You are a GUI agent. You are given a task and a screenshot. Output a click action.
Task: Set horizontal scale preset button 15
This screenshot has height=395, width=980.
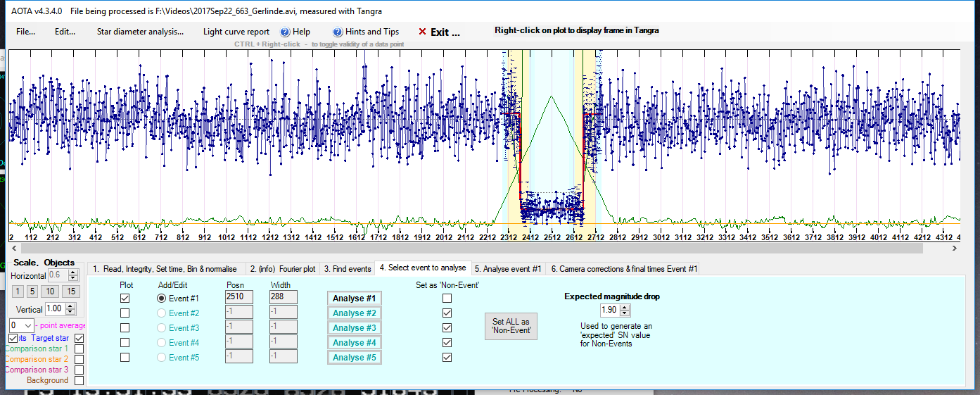coord(70,291)
